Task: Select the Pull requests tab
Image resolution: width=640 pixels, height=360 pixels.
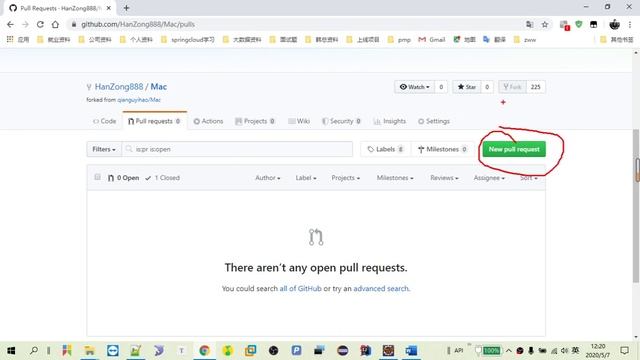Action: [154, 121]
